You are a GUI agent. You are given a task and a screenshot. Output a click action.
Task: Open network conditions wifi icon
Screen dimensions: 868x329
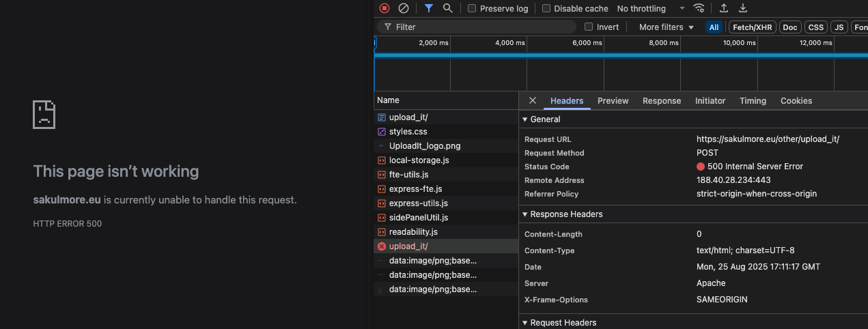pos(699,8)
